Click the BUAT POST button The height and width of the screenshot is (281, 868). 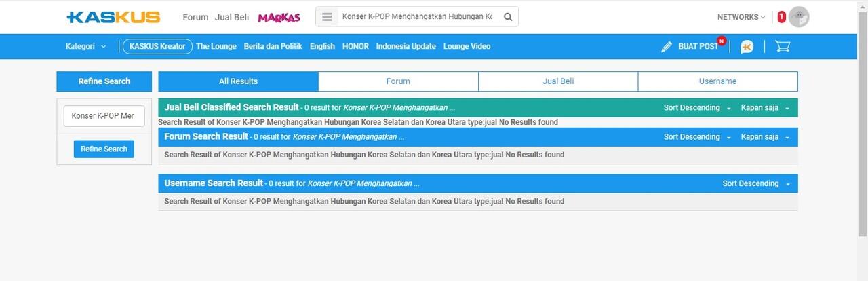(x=698, y=46)
